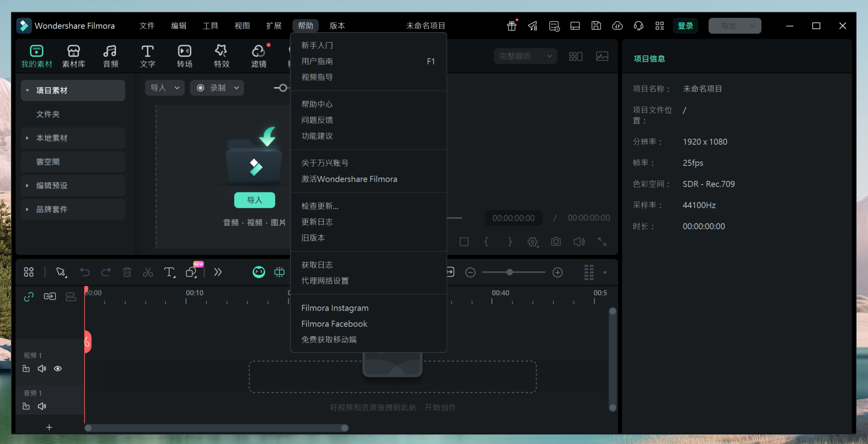This screenshot has width=868, height=444.
Task: Hide the Video 1 track with eye icon
Action: [x=58, y=369]
